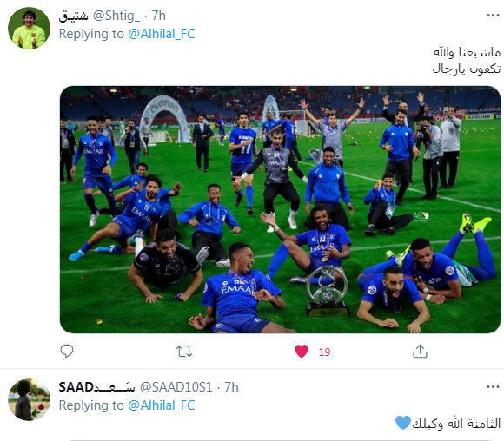Select the SAAD display name
The width and height of the screenshot is (504, 441).
point(96,386)
